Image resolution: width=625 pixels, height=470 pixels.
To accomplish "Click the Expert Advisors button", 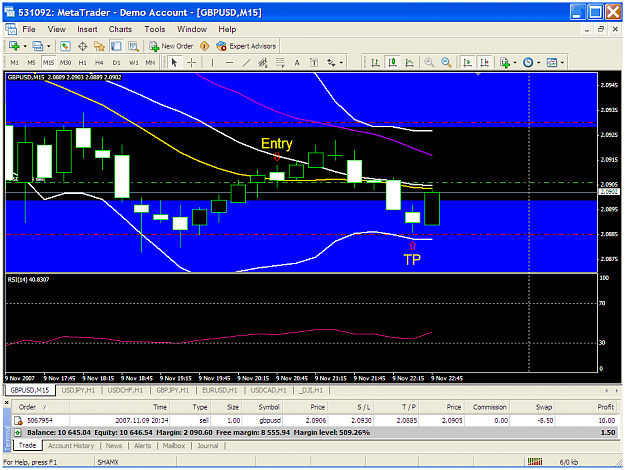I will coord(246,46).
